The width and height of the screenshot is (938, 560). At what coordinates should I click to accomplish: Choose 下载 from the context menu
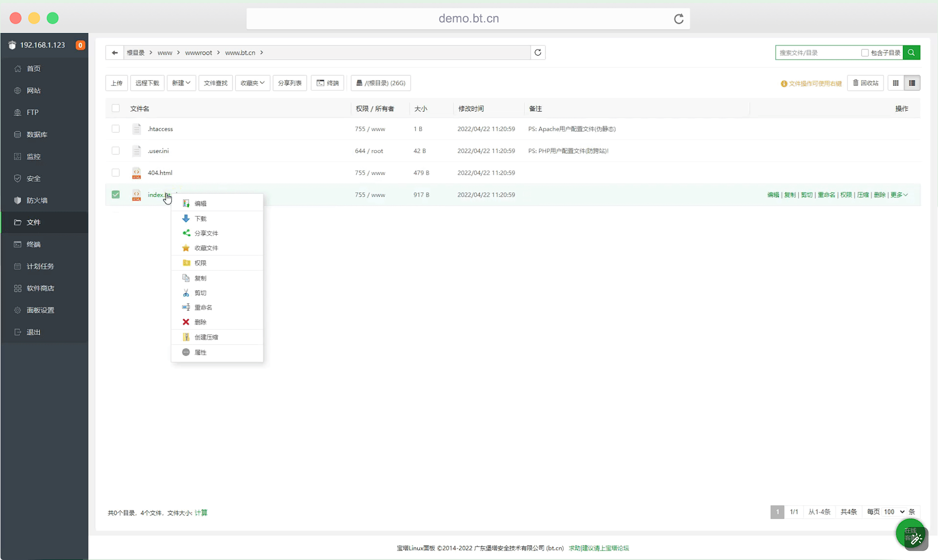pyautogui.click(x=201, y=218)
